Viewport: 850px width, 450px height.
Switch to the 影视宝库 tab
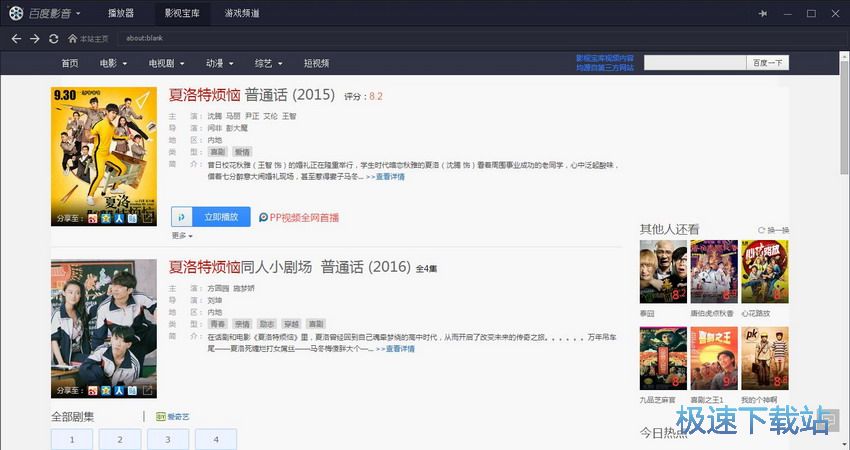point(182,13)
